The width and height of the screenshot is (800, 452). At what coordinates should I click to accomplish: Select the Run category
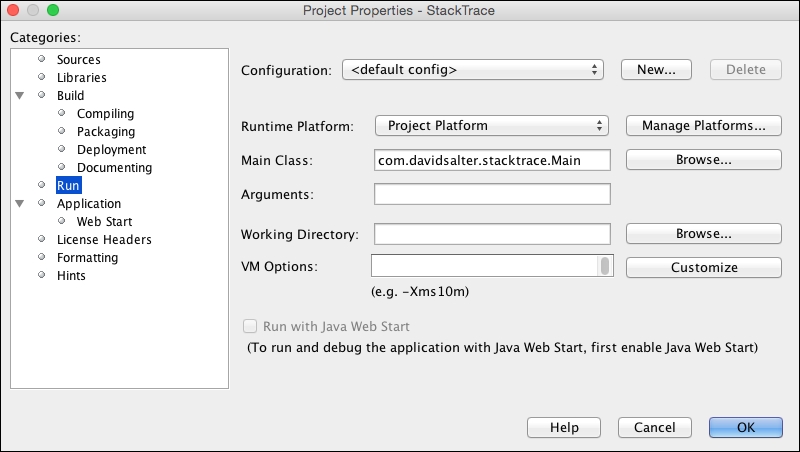coord(68,186)
